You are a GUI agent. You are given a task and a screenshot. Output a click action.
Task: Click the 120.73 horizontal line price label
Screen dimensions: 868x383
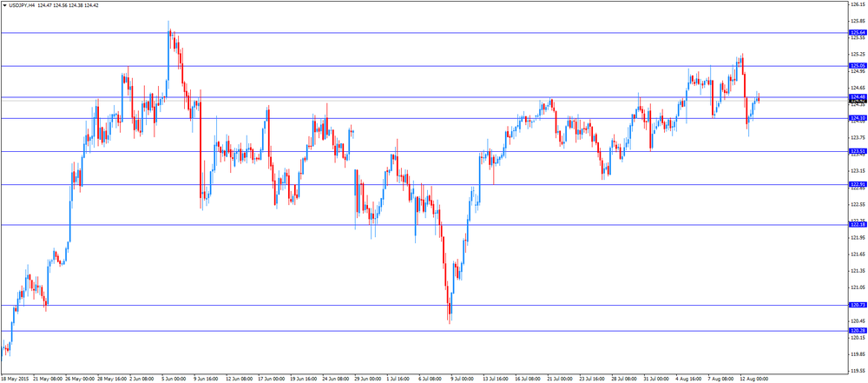click(x=858, y=305)
